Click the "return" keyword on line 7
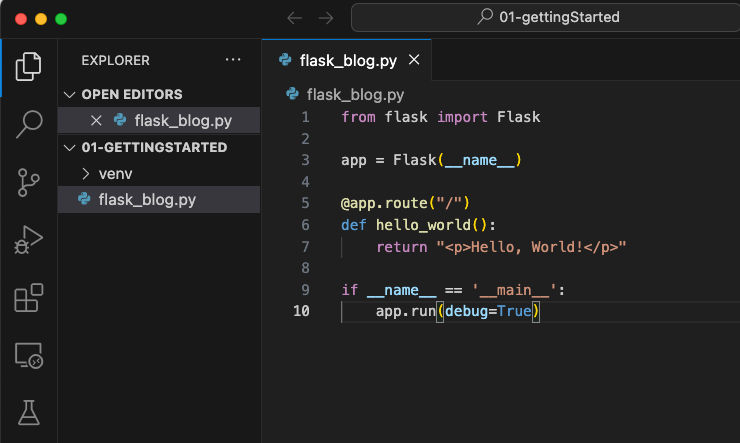 click(402, 247)
